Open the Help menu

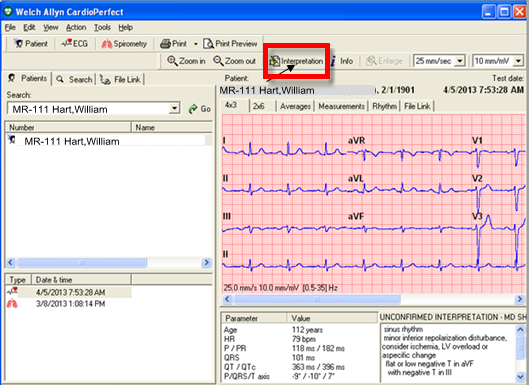pos(126,27)
